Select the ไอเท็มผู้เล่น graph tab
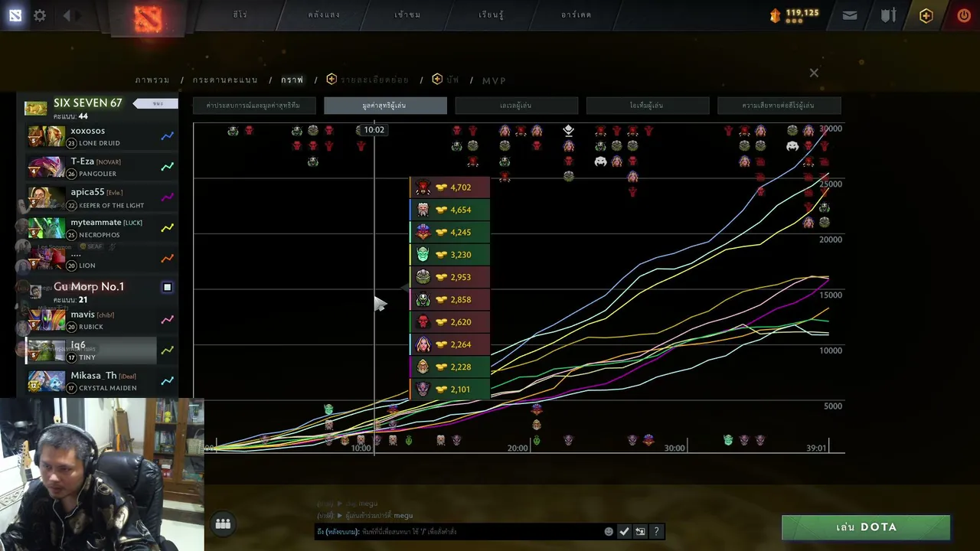This screenshot has height=551, width=980. point(647,106)
